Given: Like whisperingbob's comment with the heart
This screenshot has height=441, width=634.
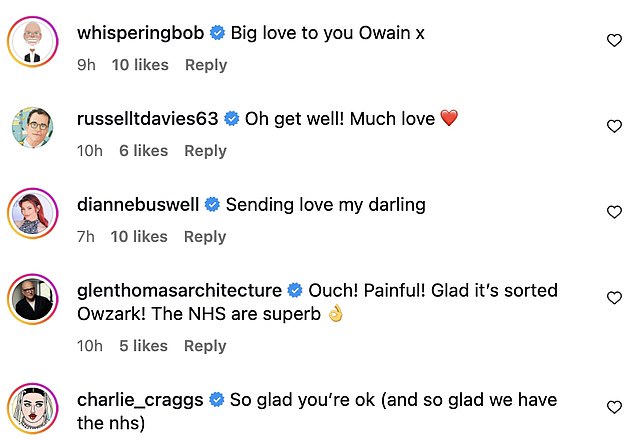Looking at the screenshot, I should (615, 41).
